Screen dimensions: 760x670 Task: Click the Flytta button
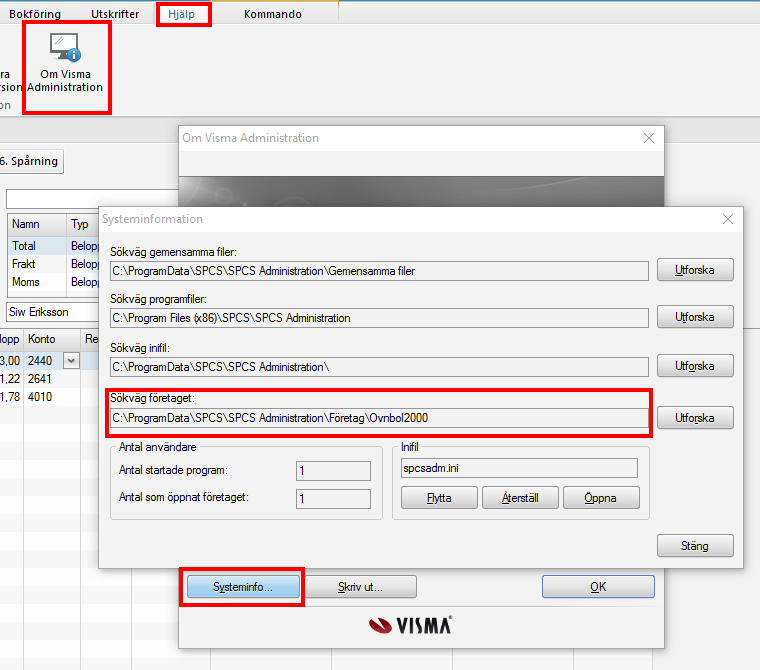coord(439,498)
